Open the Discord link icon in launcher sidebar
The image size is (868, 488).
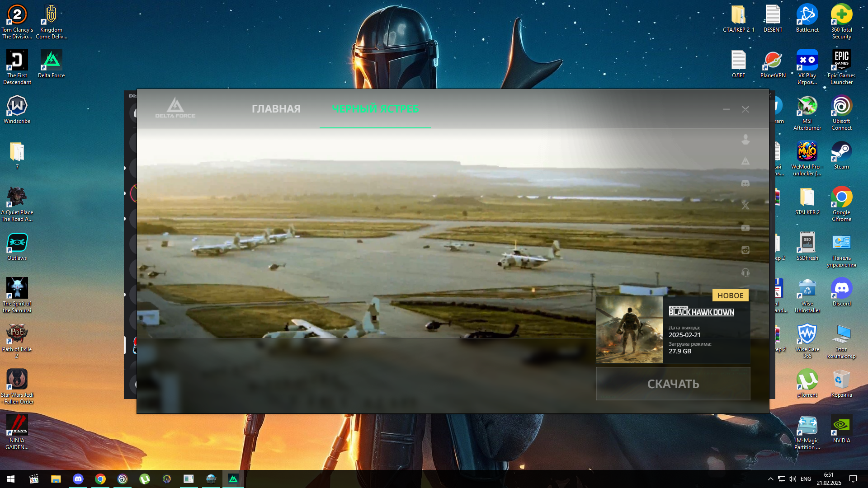[x=745, y=183]
